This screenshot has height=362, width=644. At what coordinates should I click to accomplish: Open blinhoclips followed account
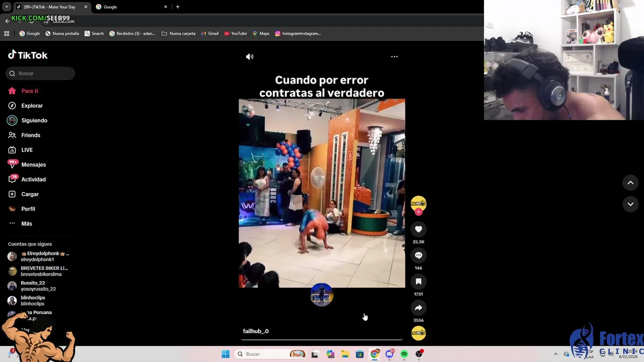pyautogui.click(x=27, y=301)
